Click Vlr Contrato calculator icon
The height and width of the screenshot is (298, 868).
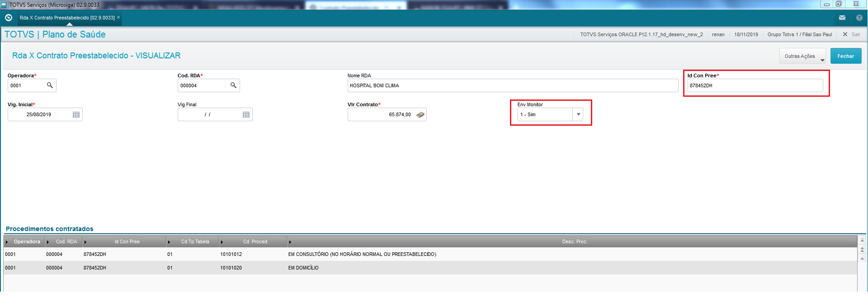[x=420, y=114]
